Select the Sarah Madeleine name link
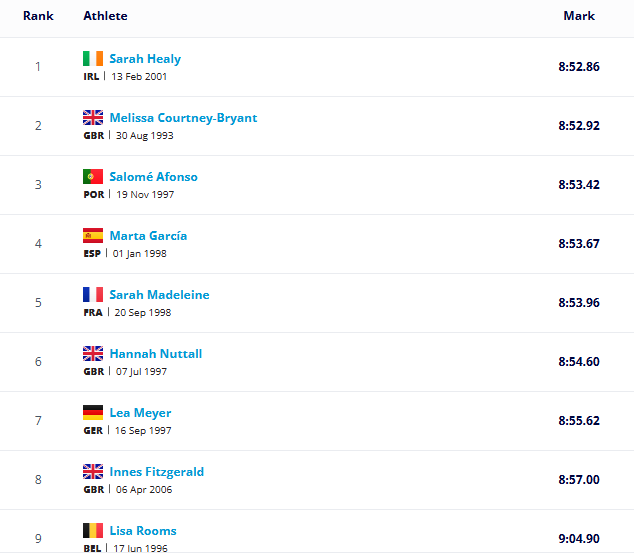This screenshot has width=634, height=553. pyautogui.click(x=159, y=295)
